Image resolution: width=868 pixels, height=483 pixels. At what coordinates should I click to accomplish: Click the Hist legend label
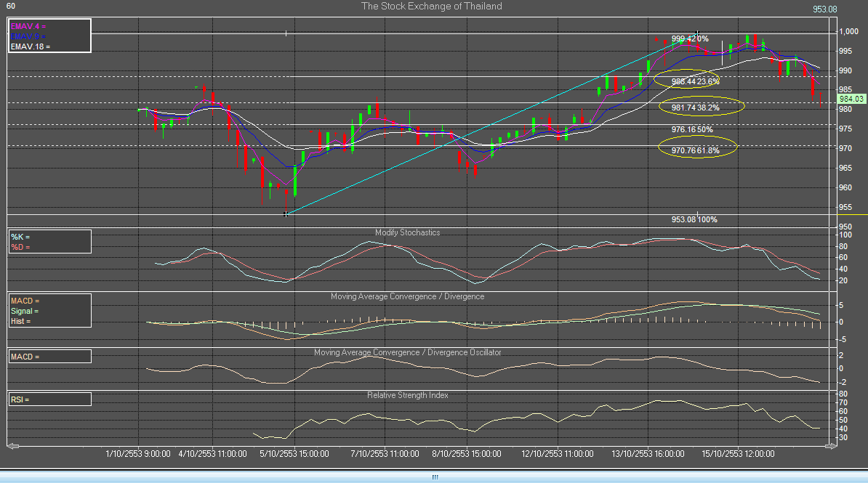(x=20, y=321)
